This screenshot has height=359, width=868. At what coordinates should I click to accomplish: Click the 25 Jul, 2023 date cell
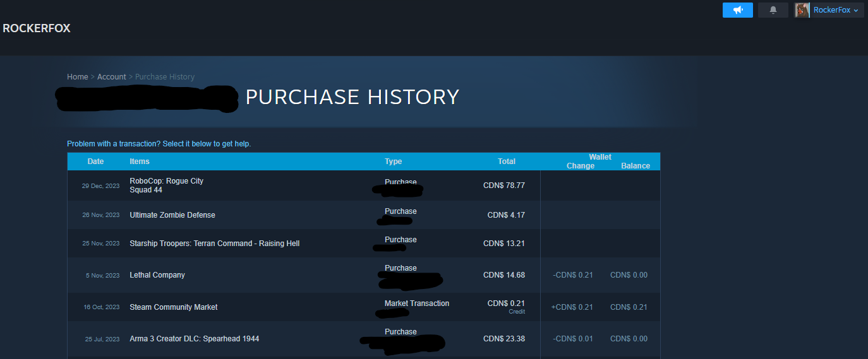[x=102, y=339]
